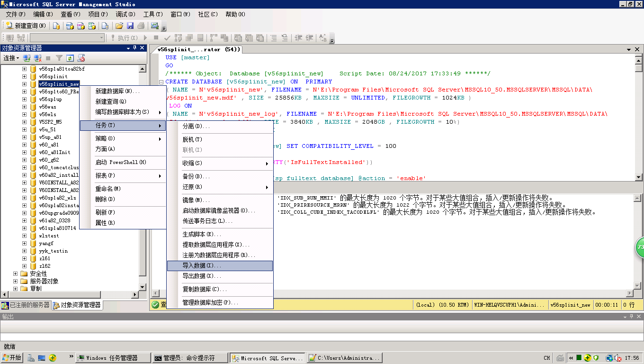
Task: Click the Activity Monitor icon in the toolbar
Action: tap(154, 26)
